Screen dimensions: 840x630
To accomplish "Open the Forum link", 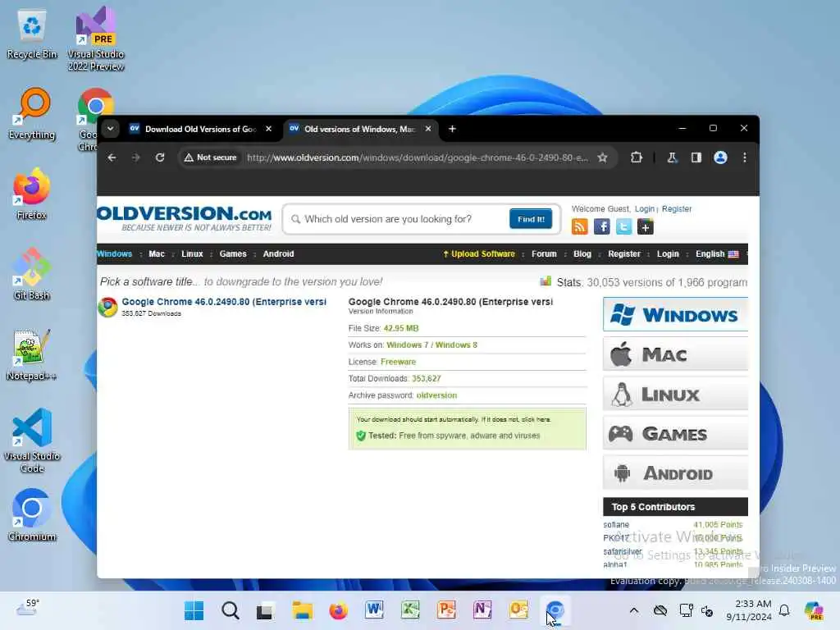I will [x=544, y=254].
